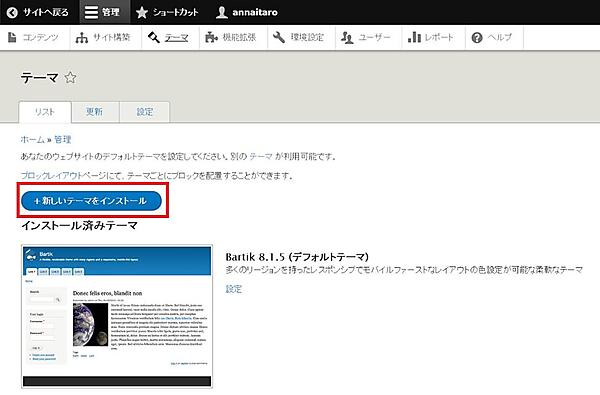
Task: Click the hierarchy icon next to サイト構築
Action: [x=82, y=38]
